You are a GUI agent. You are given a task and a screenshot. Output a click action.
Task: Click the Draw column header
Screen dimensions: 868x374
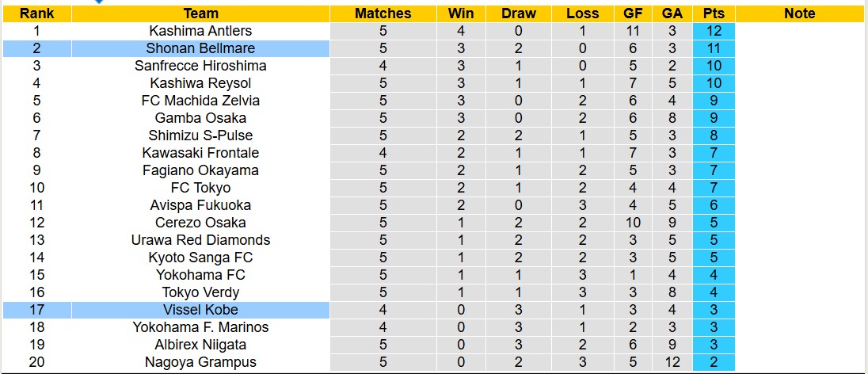519,13
